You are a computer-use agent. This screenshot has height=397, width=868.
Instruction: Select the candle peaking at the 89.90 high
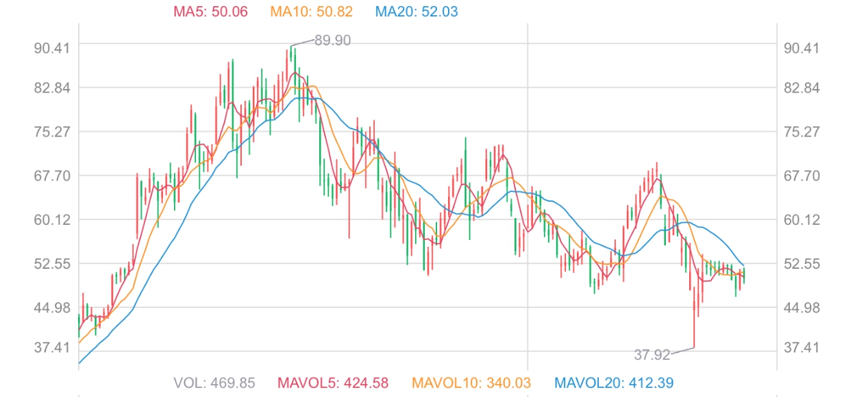(291, 58)
